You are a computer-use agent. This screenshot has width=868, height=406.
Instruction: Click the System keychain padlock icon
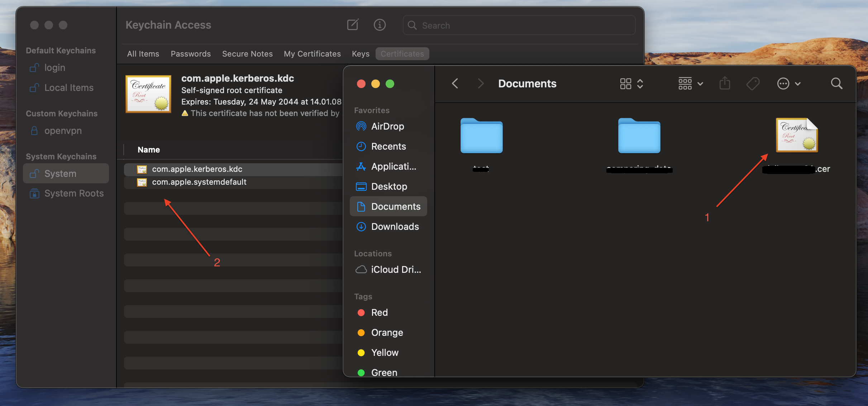click(x=34, y=173)
